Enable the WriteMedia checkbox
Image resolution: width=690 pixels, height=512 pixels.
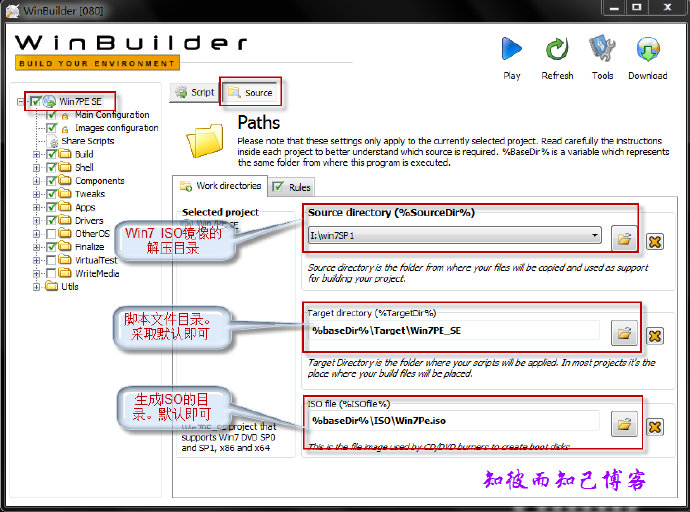tap(51, 273)
